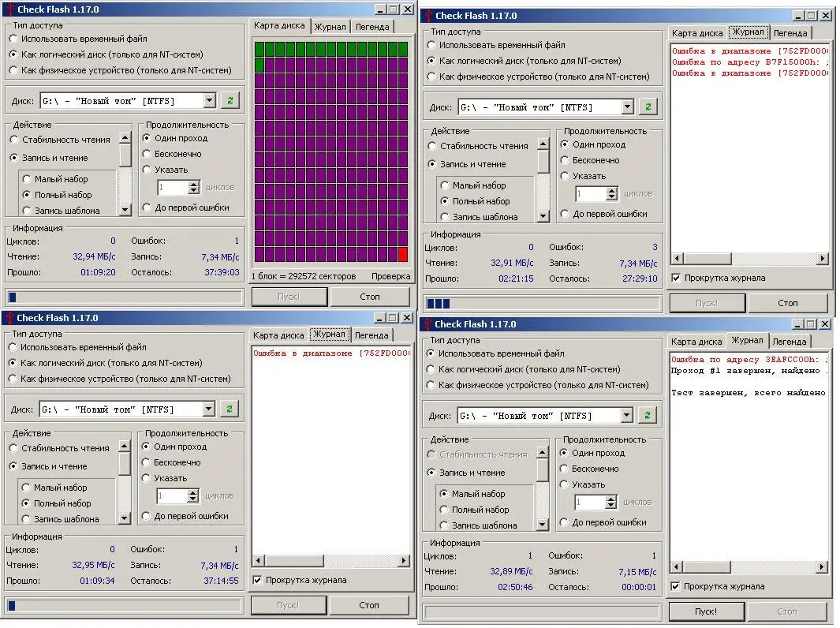Click log scroll-right arrow in window showing 3 errors
Viewport: 840px width, 628px height.
pos(823,259)
